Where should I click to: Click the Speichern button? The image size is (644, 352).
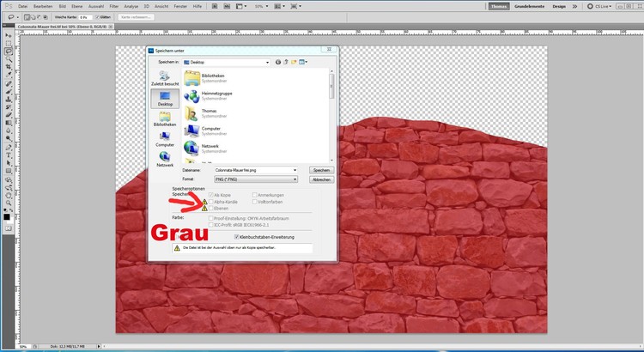coord(321,170)
